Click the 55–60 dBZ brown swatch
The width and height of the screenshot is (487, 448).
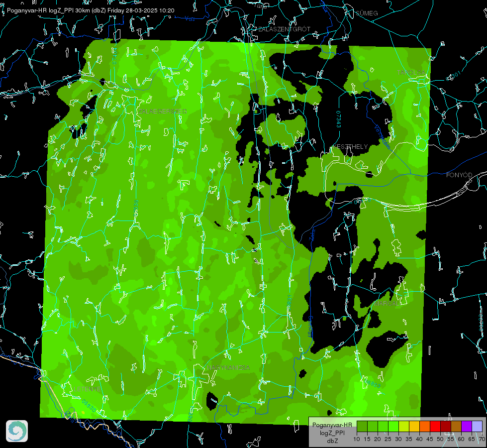point(456,426)
